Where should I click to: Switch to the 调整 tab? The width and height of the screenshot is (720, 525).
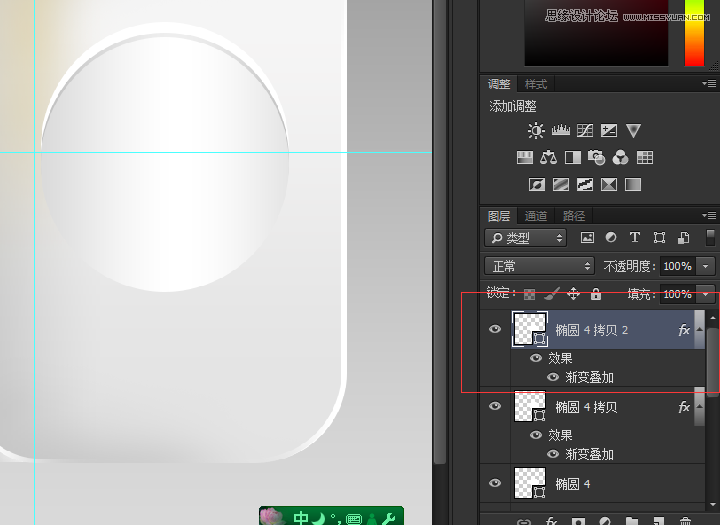click(499, 84)
